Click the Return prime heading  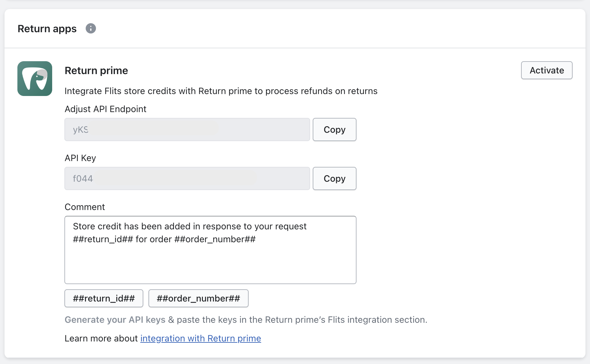coord(96,71)
